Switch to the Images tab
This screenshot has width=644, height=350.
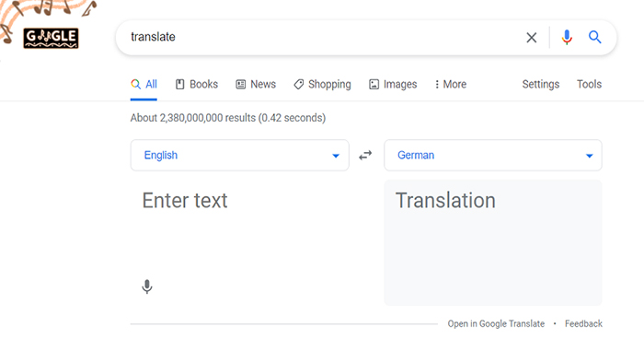coord(393,85)
